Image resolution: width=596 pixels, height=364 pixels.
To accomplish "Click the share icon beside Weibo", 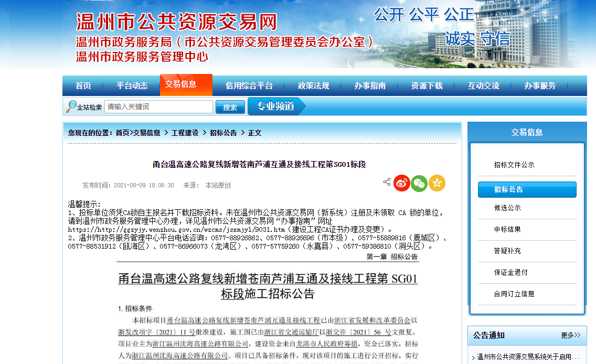I will coord(387,182).
